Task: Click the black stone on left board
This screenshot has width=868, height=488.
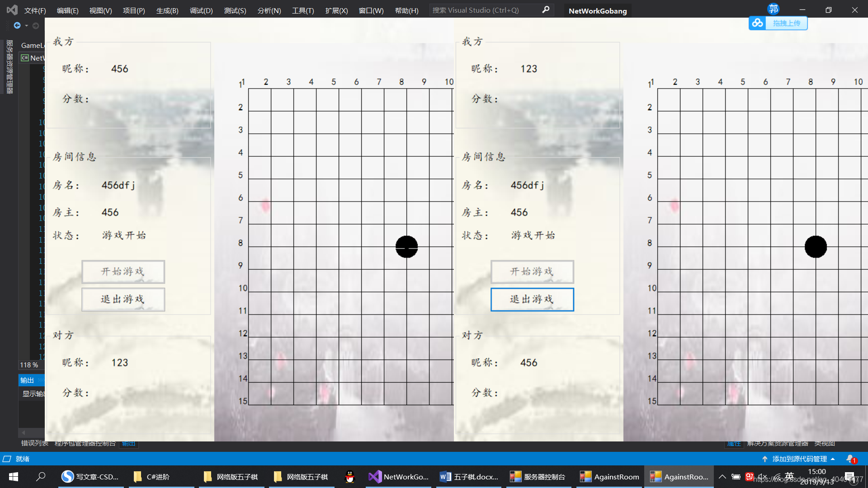Action: (x=406, y=247)
